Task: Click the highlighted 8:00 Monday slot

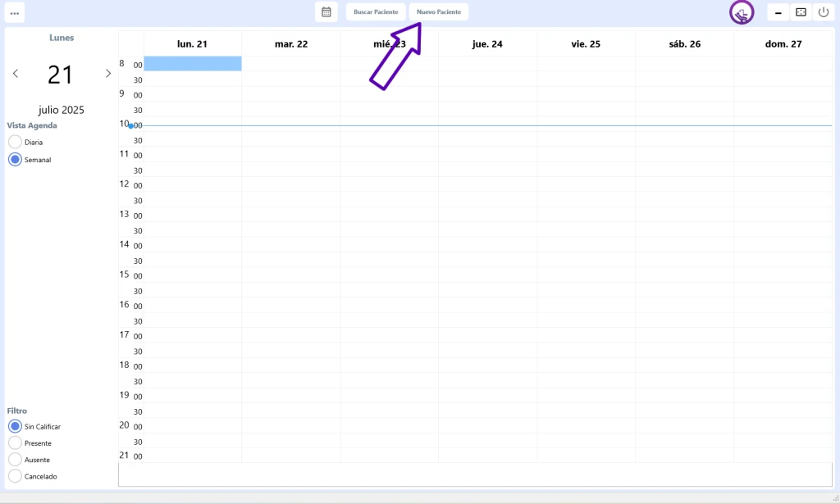Action: (193, 64)
